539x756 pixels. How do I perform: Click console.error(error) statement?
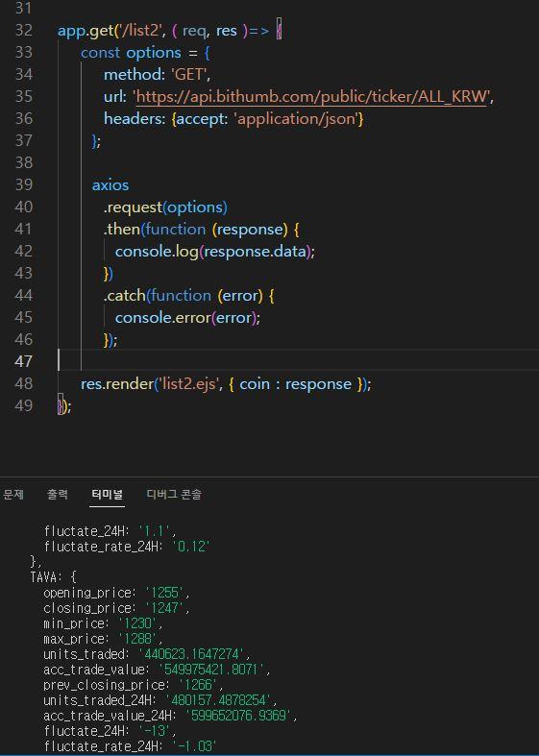tap(187, 318)
